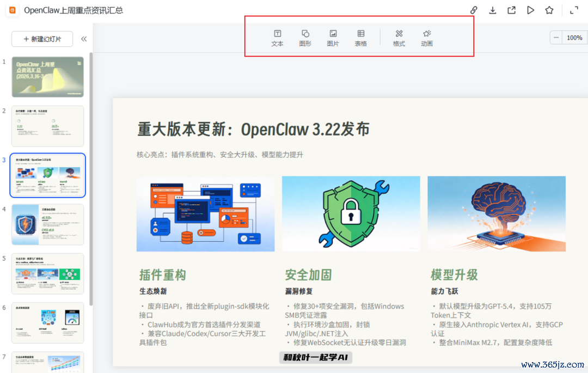Click the 生态焕新 subheading
The height and width of the screenshot is (373, 588).
[x=153, y=291]
